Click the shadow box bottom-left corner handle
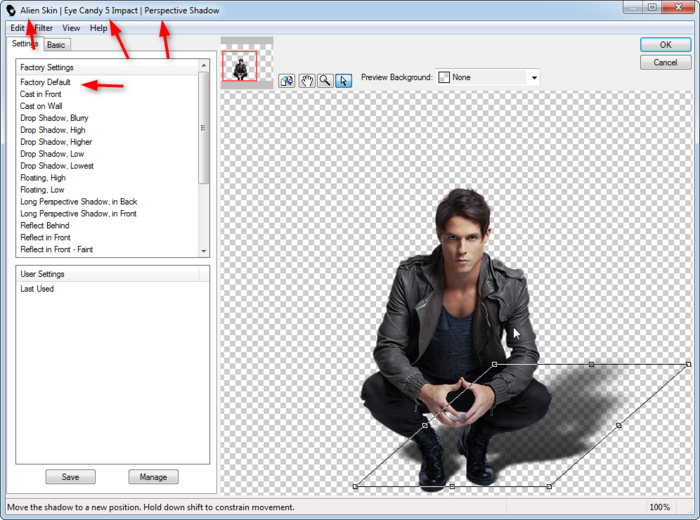Viewport: 700px width, 520px height. pos(355,487)
